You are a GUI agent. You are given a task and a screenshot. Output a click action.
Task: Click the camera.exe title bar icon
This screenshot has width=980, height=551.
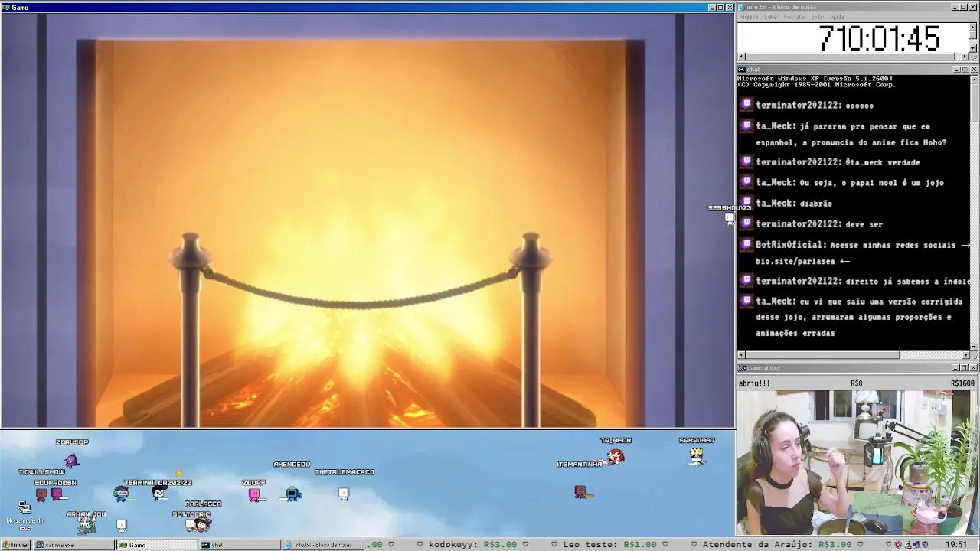pos(741,368)
